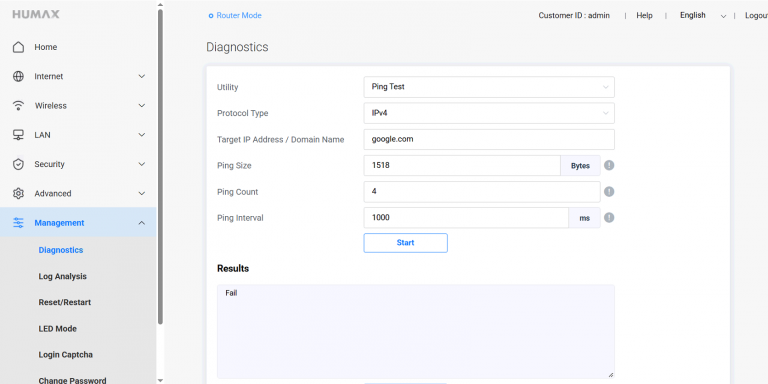Click the Utility label

pyautogui.click(x=227, y=87)
